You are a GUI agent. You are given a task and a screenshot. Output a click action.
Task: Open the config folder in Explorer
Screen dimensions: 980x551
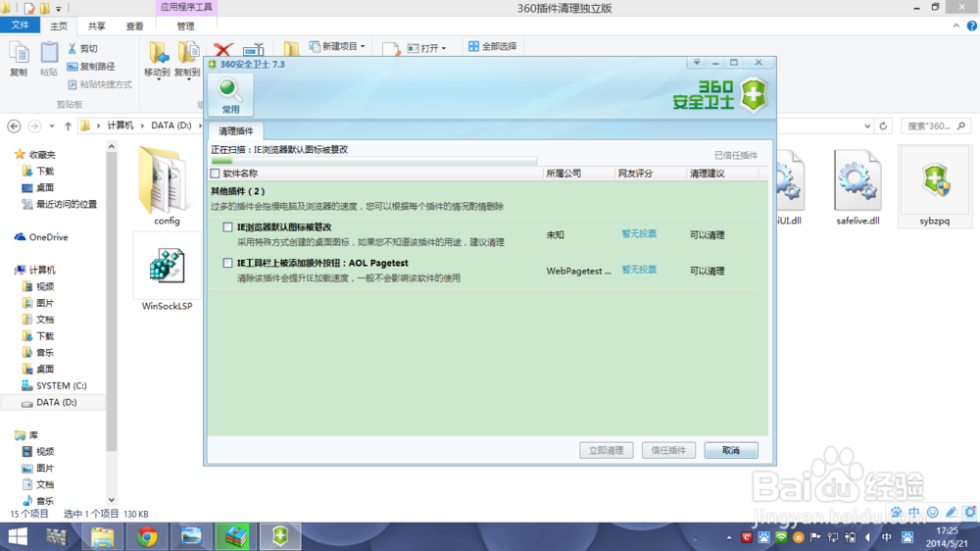[x=167, y=185]
